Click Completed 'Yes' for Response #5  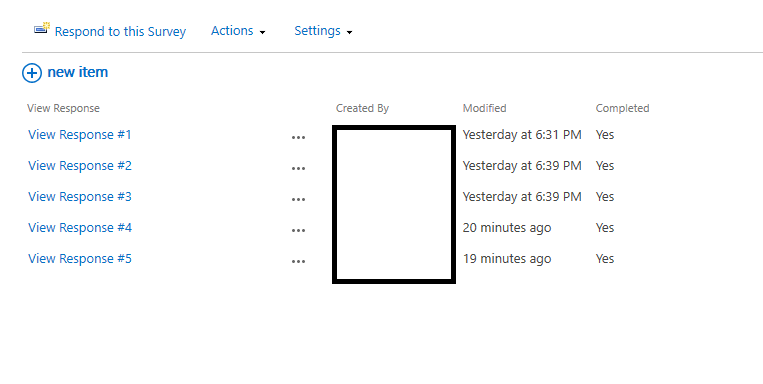[x=605, y=258]
